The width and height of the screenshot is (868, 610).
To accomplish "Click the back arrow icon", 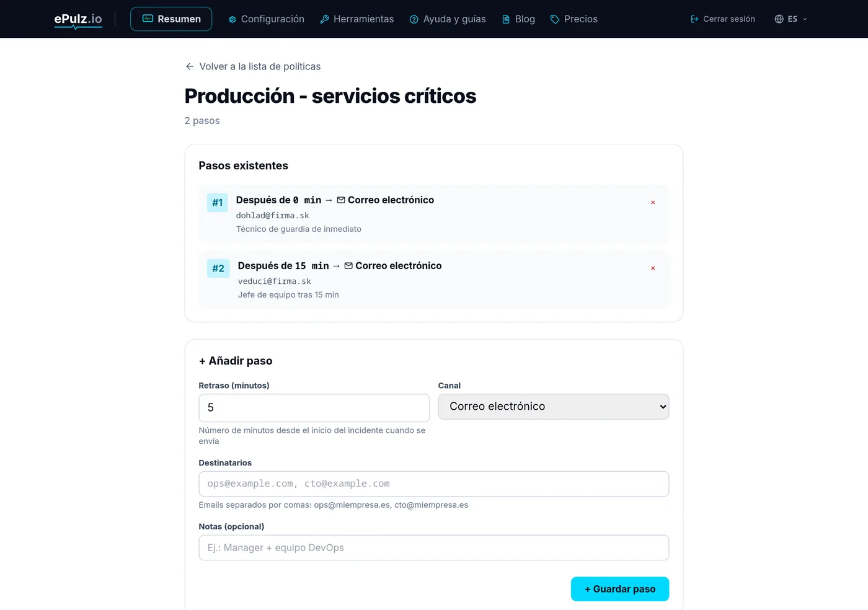I will 190,66.
